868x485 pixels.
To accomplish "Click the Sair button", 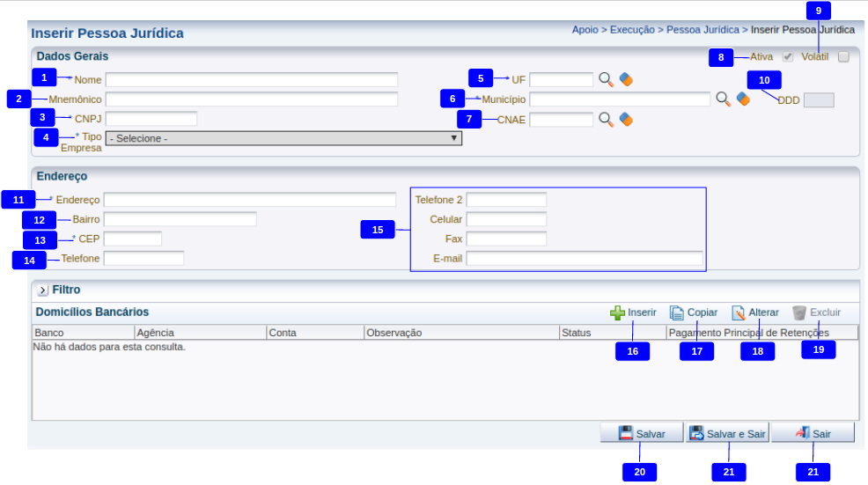I will pos(813,434).
